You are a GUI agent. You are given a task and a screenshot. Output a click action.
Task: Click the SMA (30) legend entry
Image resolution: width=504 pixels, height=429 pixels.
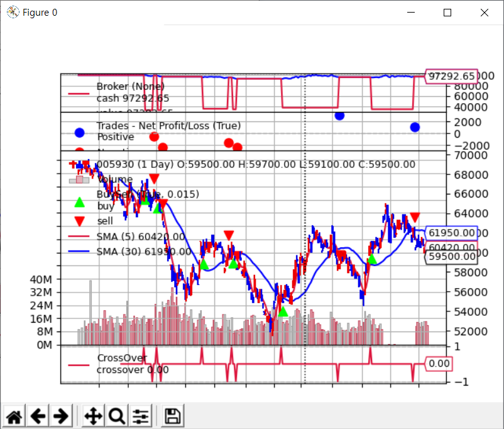pos(144,252)
